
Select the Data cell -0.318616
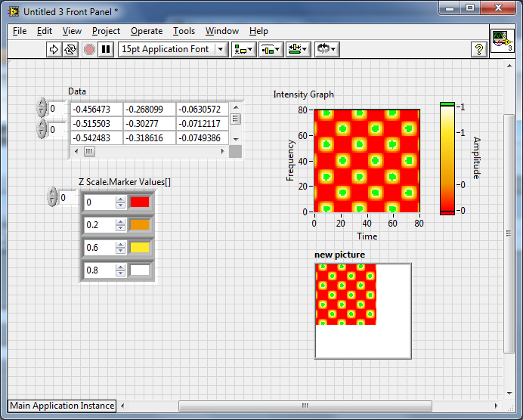tap(150, 138)
